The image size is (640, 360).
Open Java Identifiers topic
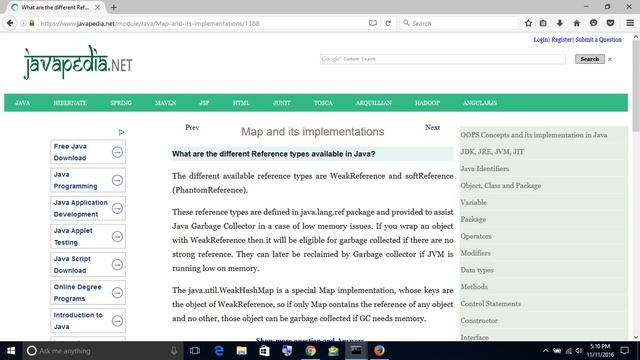[x=484, y=169]
